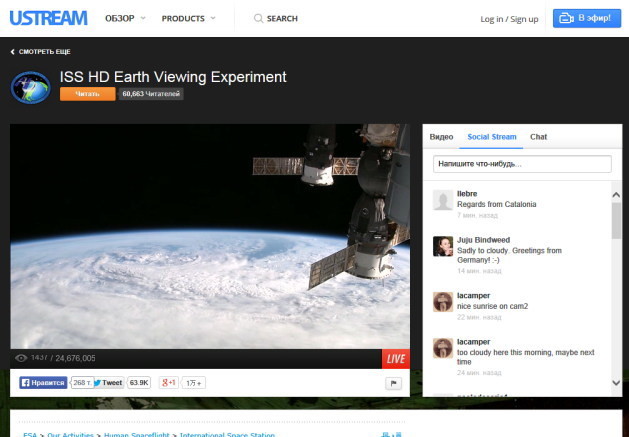Click lacamper avatar beside sunrise comment
Viewport: 629px width, 437px height.
click(x=443, y=302)
